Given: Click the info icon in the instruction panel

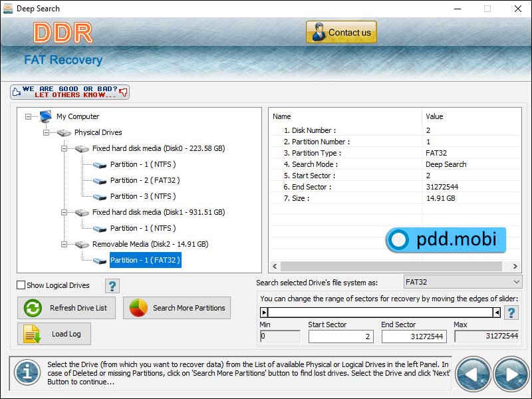Looking at the screenshot, I should [27, 373].
